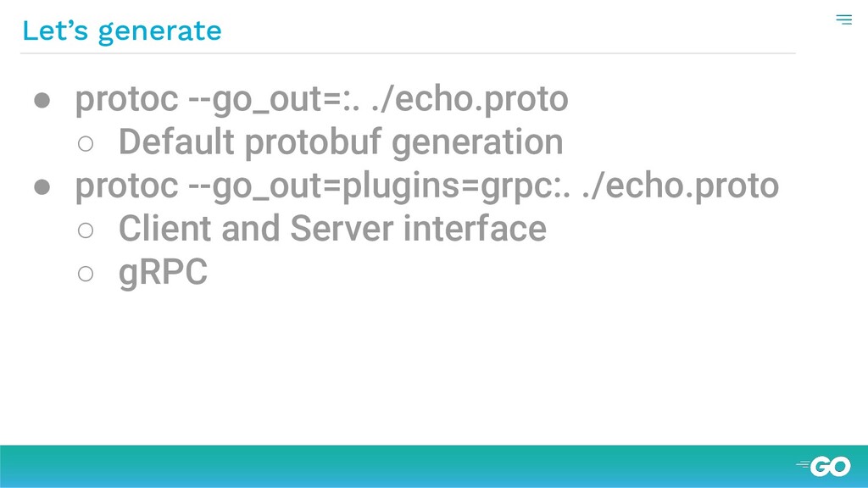Screen dimensions: 868x488
Task: Click "./echo.proto" in the second command
Action: coord(681,186)
